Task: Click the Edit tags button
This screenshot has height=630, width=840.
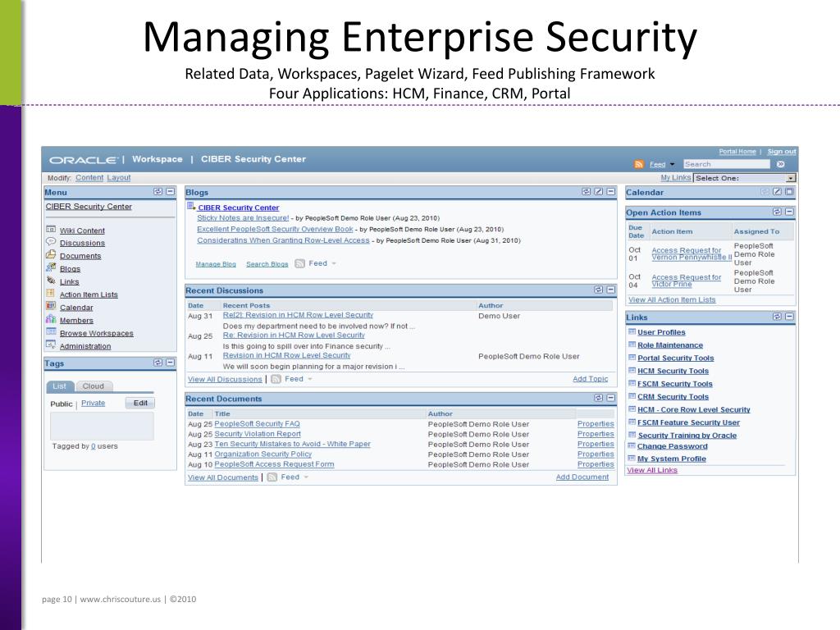Action: tap(140, 404)
